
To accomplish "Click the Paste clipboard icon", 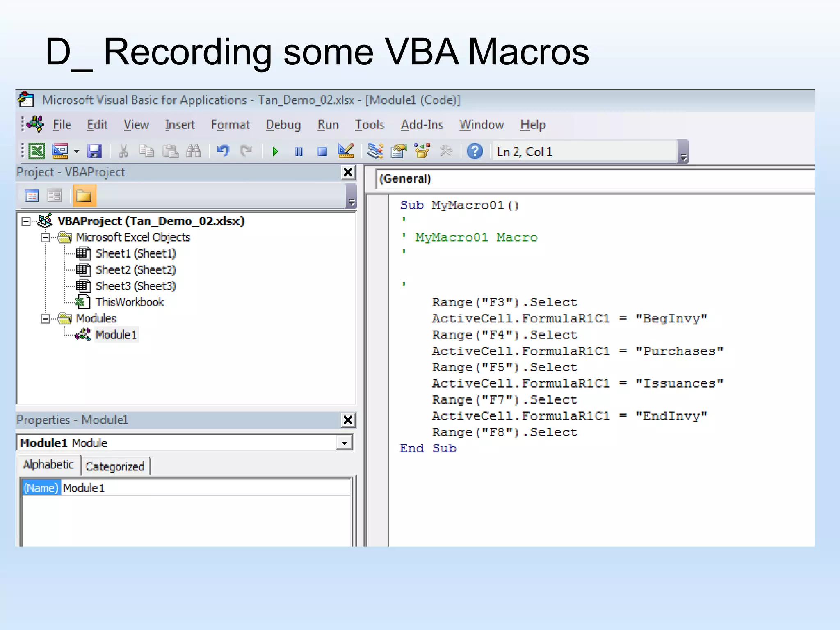I will [170, 151].
